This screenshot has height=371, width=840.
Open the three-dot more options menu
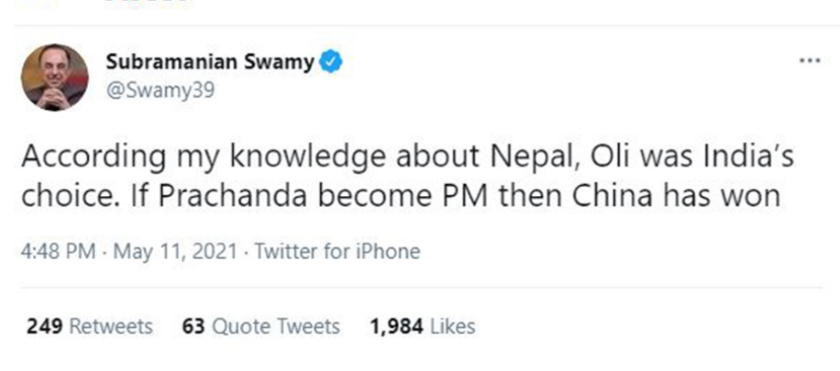coord(809,60)
